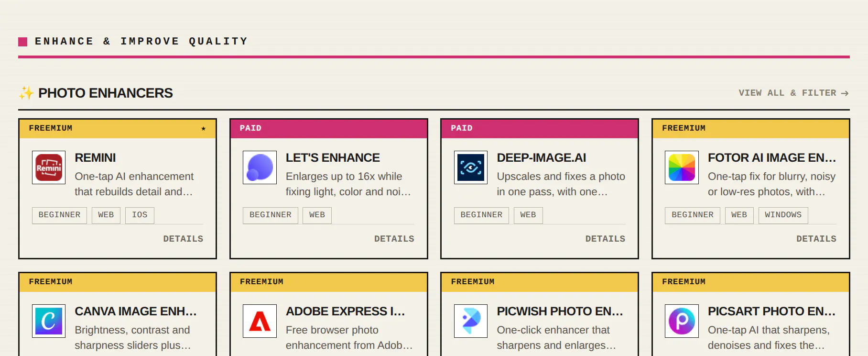Open Details for Let's Enhance
Viewport: 868px width, 356px height.
394,239
